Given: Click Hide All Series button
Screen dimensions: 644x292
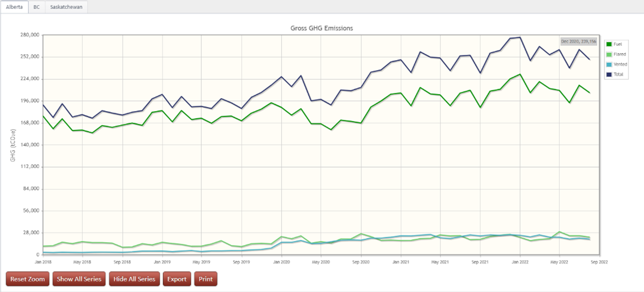Looking at the screenshot, I should click(134, 279).
